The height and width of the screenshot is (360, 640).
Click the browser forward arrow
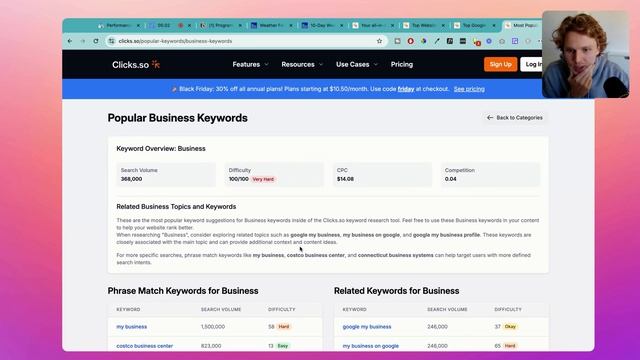coord(83,41)
